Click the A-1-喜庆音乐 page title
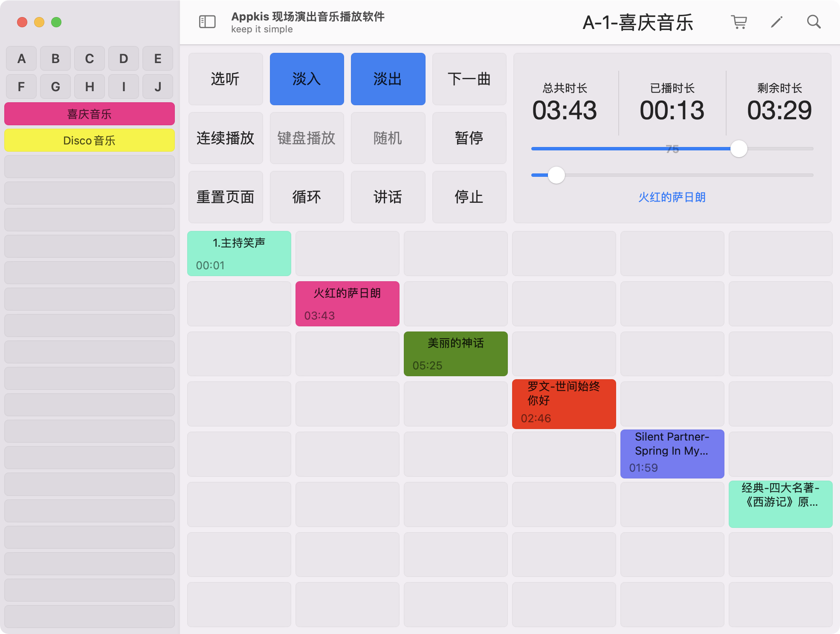This screenshot has width=840, height=634. point(638,22)
